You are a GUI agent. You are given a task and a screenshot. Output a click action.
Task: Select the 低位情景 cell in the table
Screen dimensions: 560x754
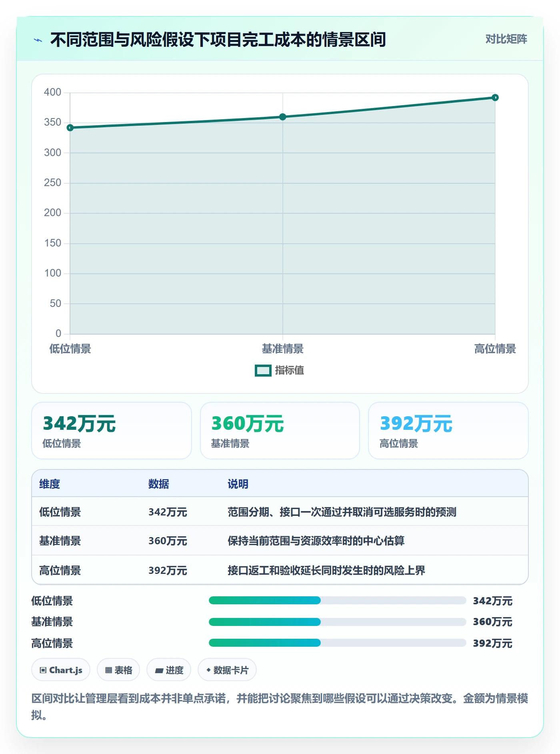(60, 512)
